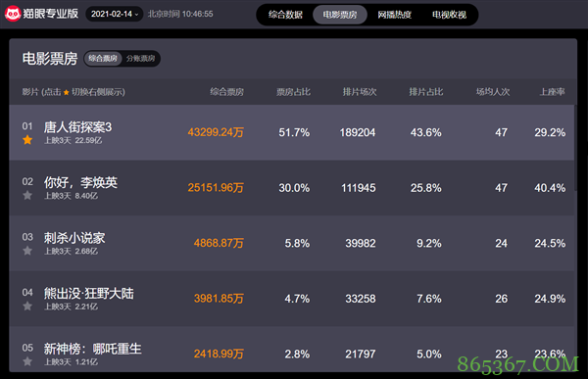Toggle star for 唐人街探案3

click(27, 140)
